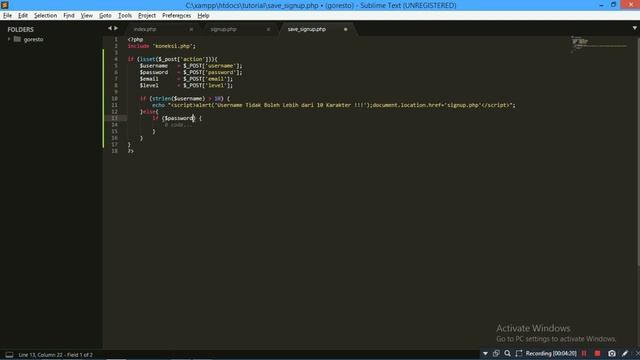Click the strlen($username) condition line
Screen dimensions: 640x360
[x=185, y=98]
